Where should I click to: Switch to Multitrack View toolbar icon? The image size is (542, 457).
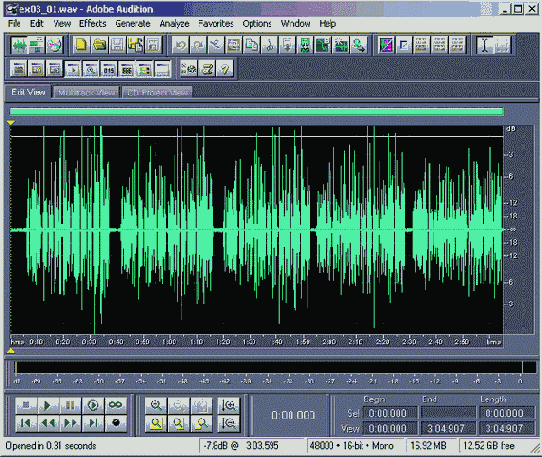(x=36, y=45)
